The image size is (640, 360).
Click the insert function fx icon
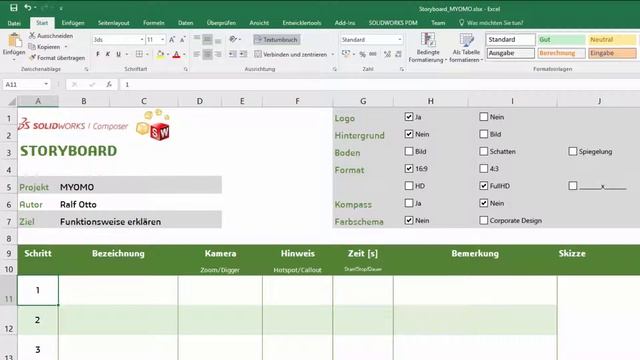point(109,84)
